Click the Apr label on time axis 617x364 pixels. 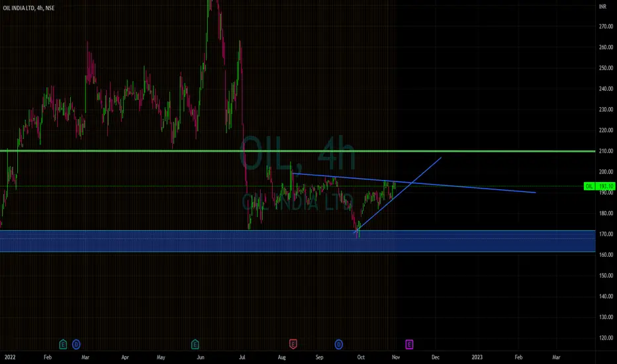coord(125,357)
